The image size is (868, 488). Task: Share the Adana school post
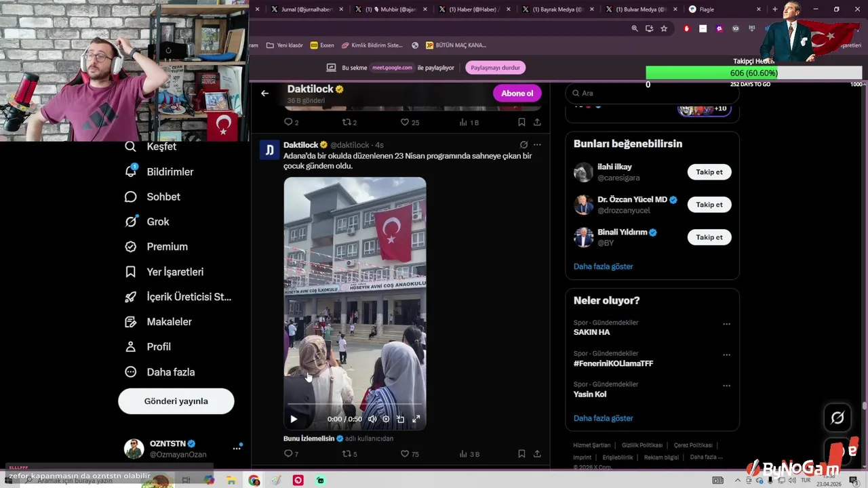[x=537, y=453]
